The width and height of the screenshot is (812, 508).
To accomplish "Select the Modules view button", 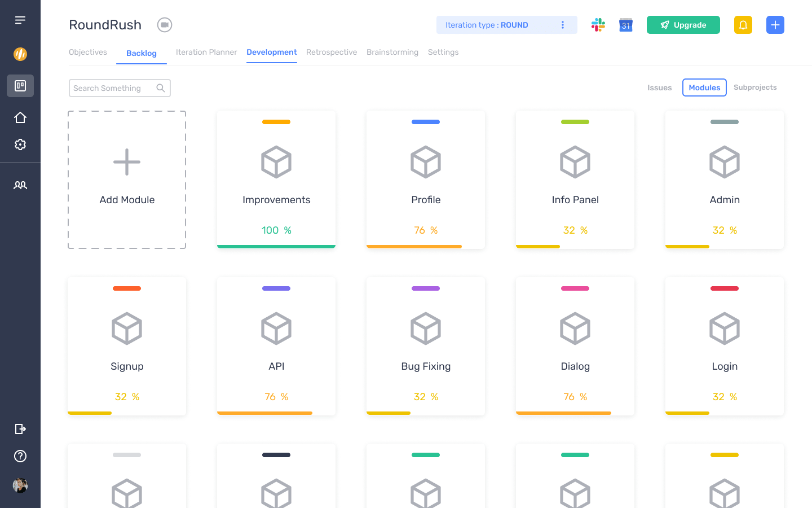I will pyautogui.click(x=704, y=87).
